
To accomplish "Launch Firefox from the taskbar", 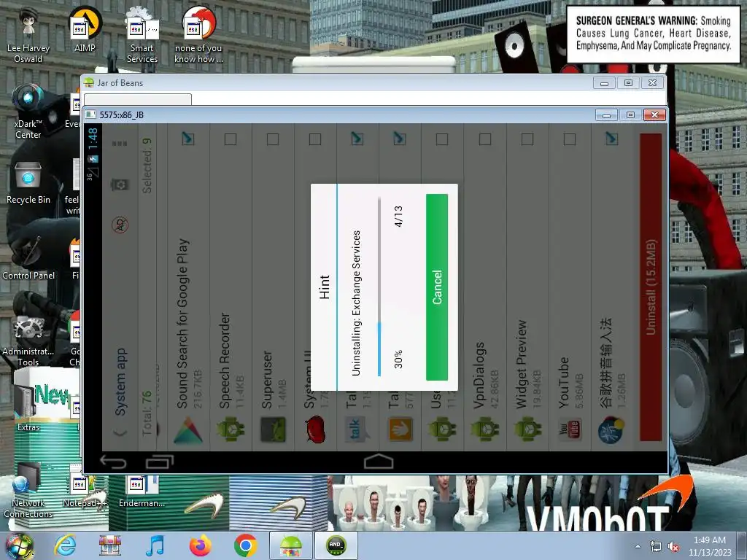I will click(x=200, y=545).
